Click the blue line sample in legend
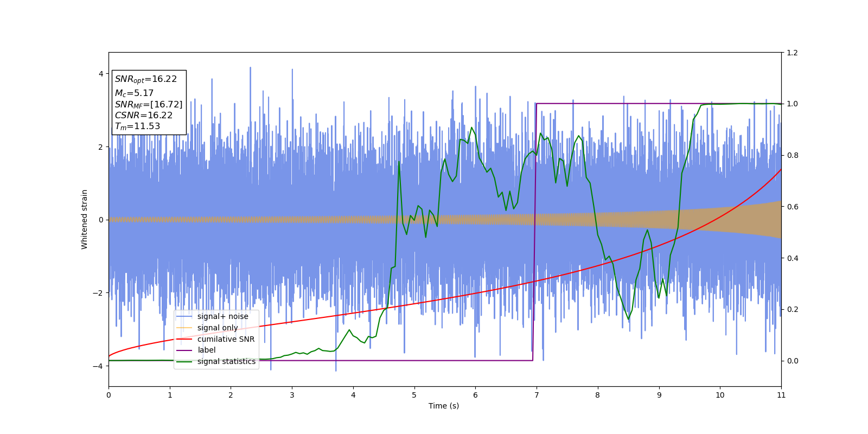Screen dimensions: 868x434 click(x=184, y=316)
